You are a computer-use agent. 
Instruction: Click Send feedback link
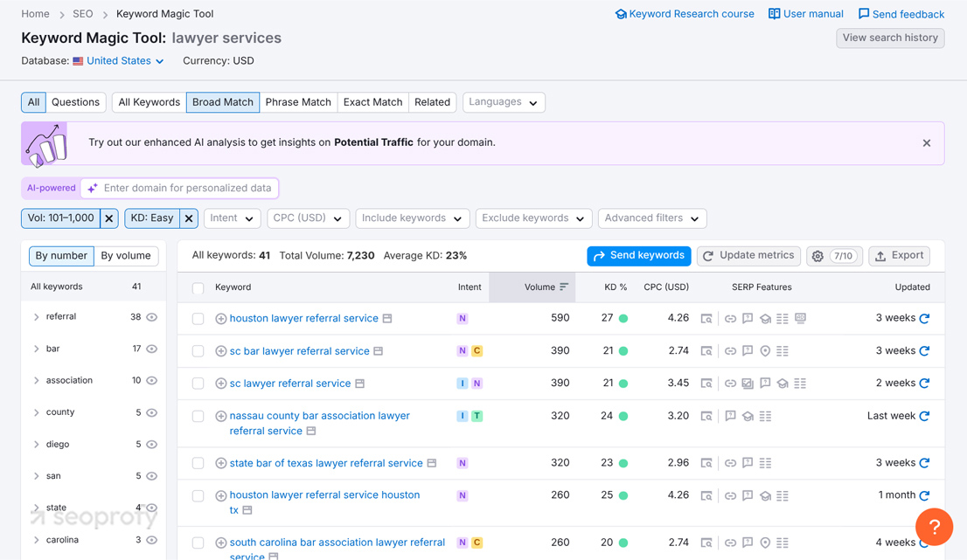[901, 14]
